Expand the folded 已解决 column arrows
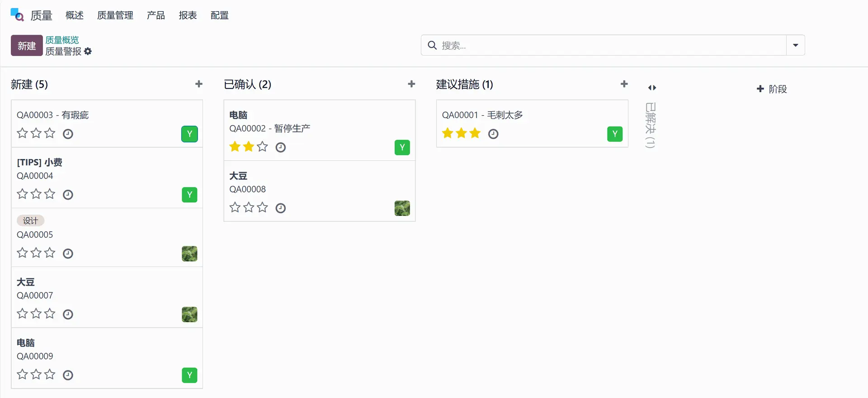This screenshot has height=398, width=868. pos(652,88)
